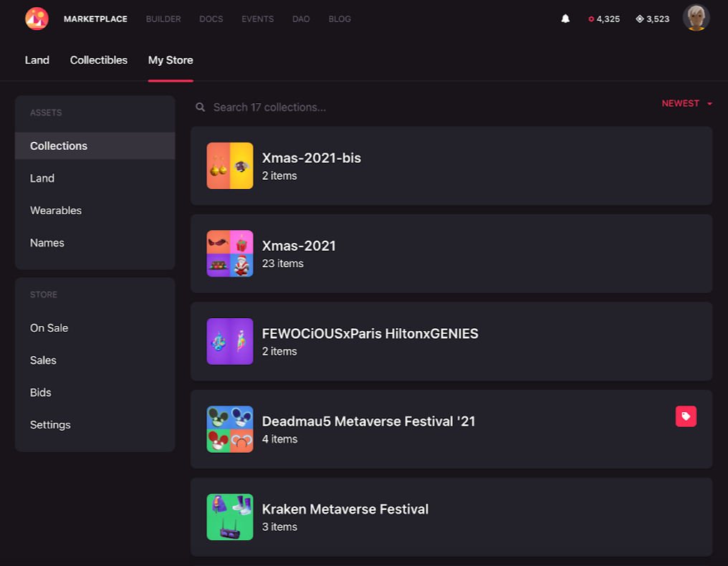The width and height of the screenshot is (728, 566).
Task: Expand the NEWEST sort dropdown
Action: coord(686,103)
